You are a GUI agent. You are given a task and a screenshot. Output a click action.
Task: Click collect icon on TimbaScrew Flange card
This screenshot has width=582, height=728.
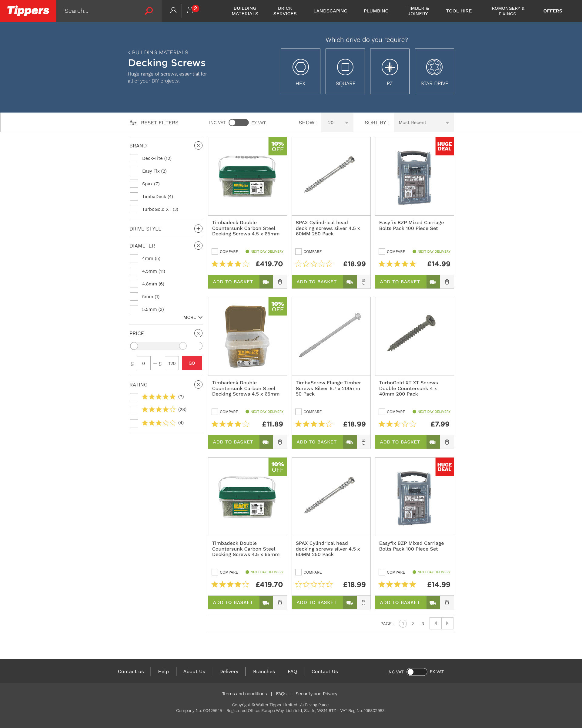pos(363,442)
